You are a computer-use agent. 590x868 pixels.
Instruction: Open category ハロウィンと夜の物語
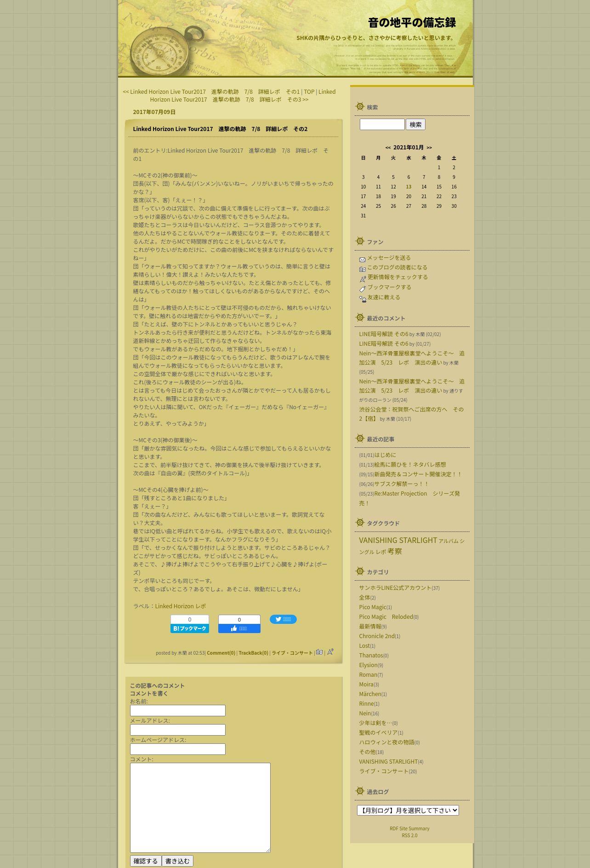point(386,742)
